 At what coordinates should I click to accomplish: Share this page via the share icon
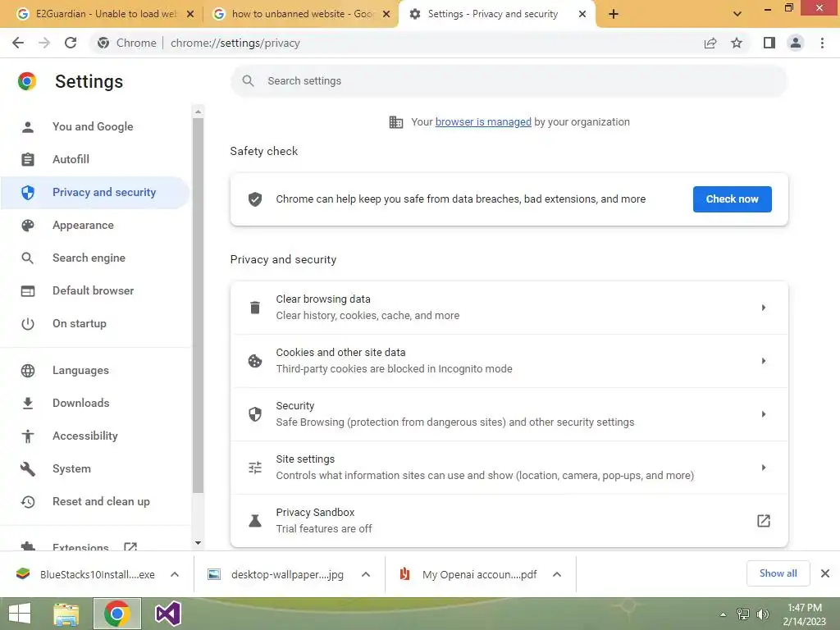point(710,43)
